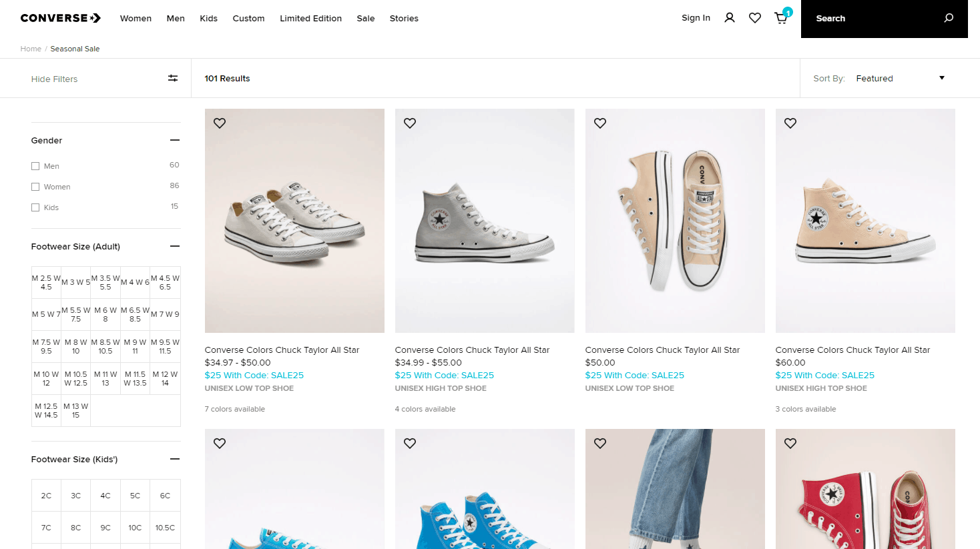This screenshot has height=549, width=980.
Task: Toggle the Women gender filter checkbox
Action: click(x=35, y=187)
